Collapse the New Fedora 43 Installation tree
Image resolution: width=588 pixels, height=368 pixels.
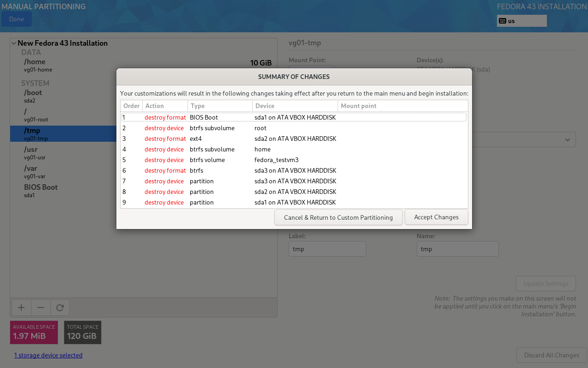point(14,43)
